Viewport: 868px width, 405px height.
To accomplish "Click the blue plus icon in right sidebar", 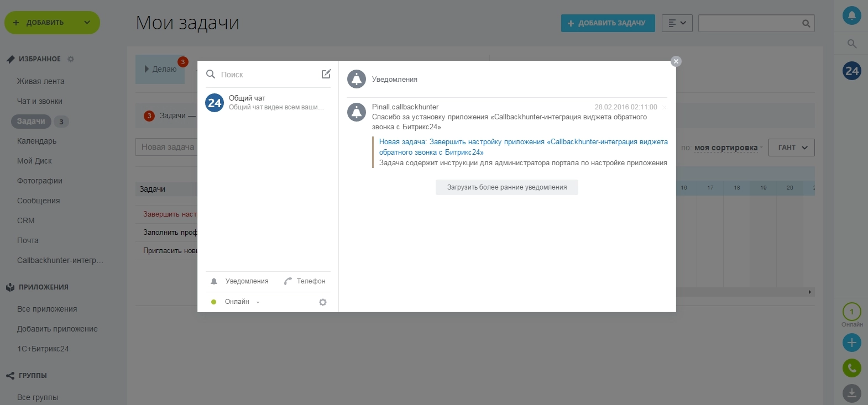I will pyautogui.click(x=851, y=343).
